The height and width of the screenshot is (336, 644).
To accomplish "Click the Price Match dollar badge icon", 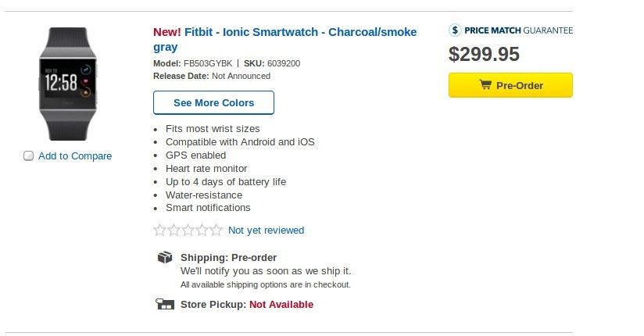I will 456,30.
